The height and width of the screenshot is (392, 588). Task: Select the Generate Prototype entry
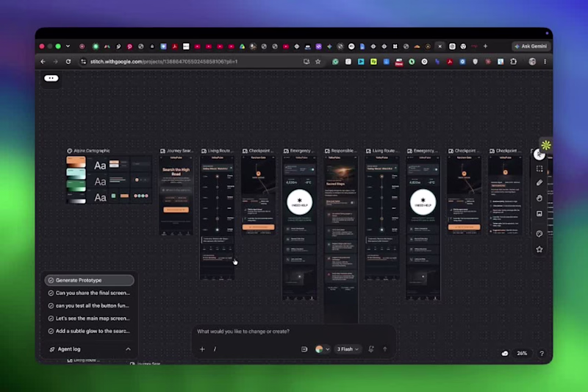(89, 280)
